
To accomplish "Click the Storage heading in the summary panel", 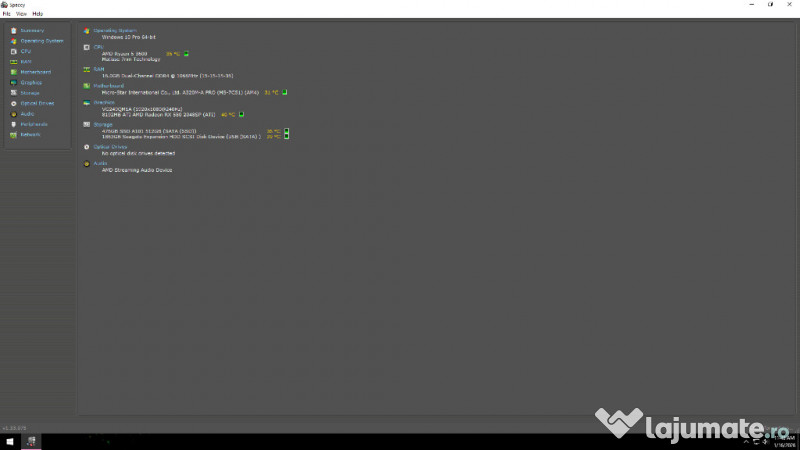I will [103, 125].
